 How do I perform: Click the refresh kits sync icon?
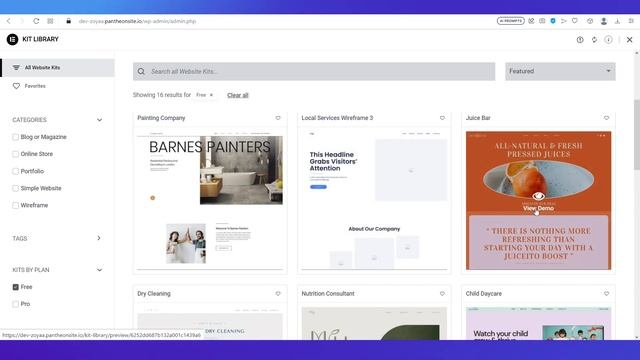[x=594, y=40]
